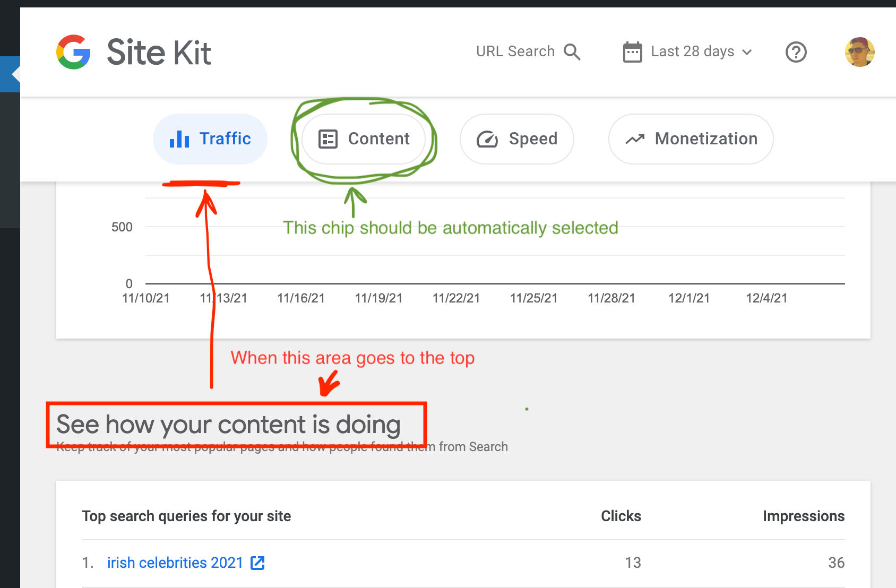Image resolution: width=896 pixels, height=588 pixels.
Task: Click the calendar icon next to date range
Action: pyautogui.click(x=632, y=51)
